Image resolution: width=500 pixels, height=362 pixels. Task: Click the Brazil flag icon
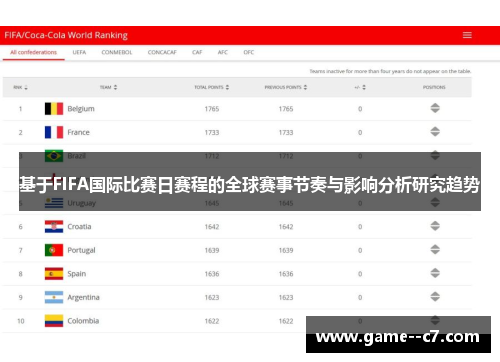tap(54, 156)
